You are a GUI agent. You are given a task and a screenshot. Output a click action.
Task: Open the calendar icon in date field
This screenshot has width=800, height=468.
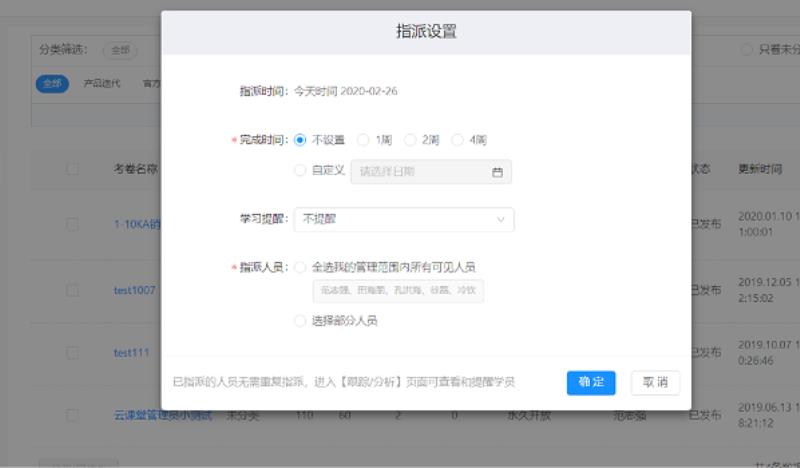pos(497,172)
